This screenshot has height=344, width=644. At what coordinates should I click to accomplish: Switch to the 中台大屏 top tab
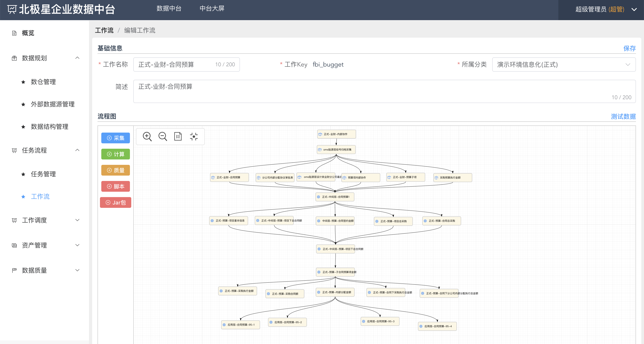tap(212, 9)
